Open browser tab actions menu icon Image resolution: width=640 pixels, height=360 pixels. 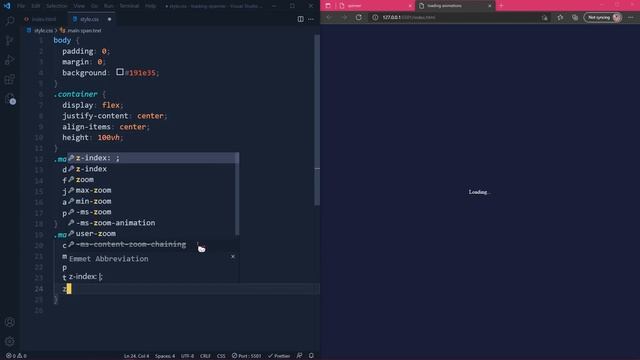328,6
